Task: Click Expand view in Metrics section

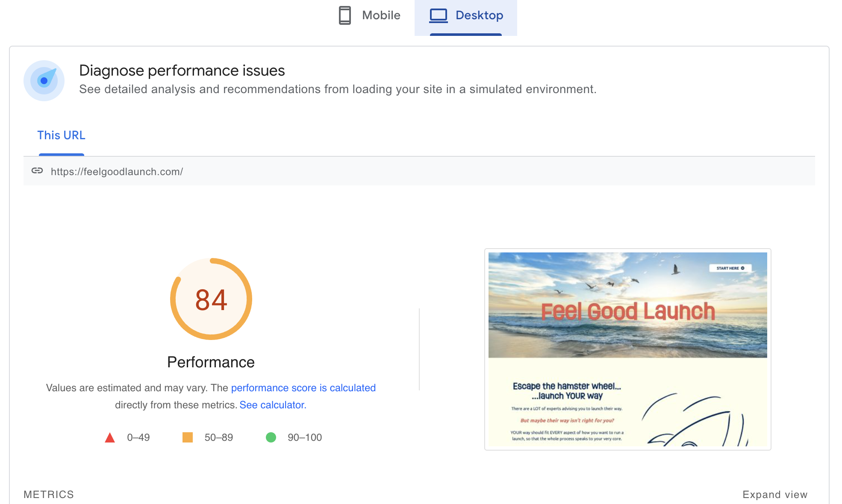Action: tap(775, 495)
